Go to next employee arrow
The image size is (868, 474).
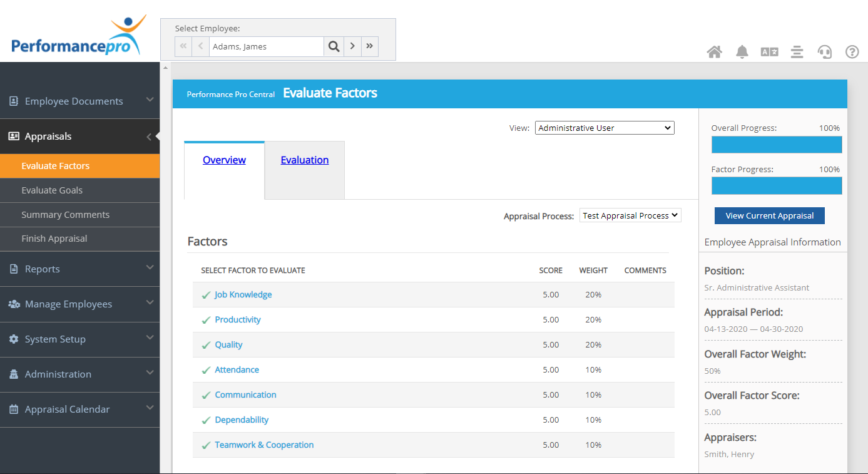click(353, 46)
